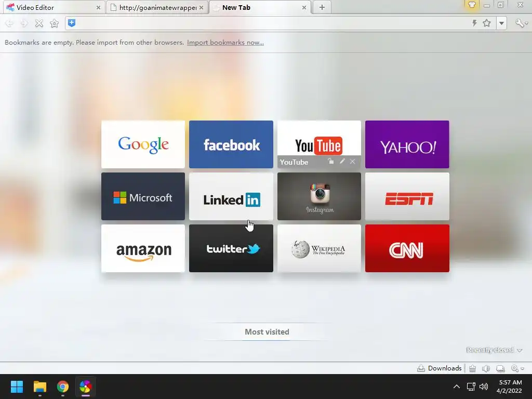Expand the address bar history dropdown
The width and height of the screenshot is (532, 399).
(x=501, y=23)
